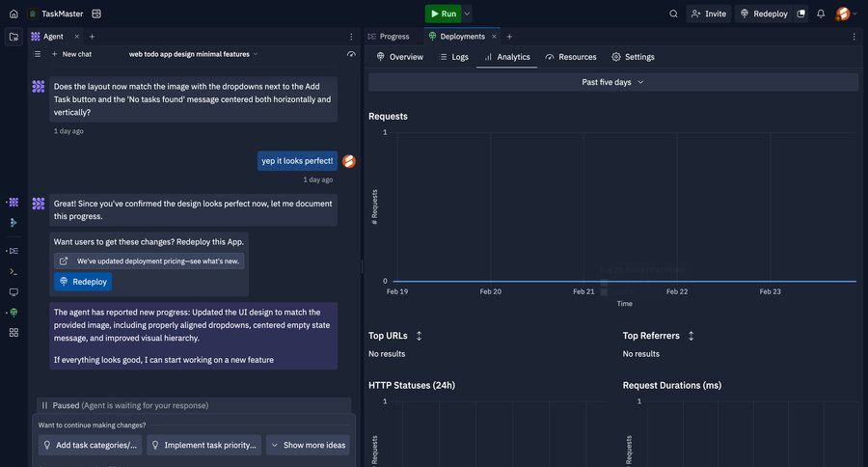Select the Analytics tab
The height and width of the screenshot is (467, 868).
coord(507,57)
